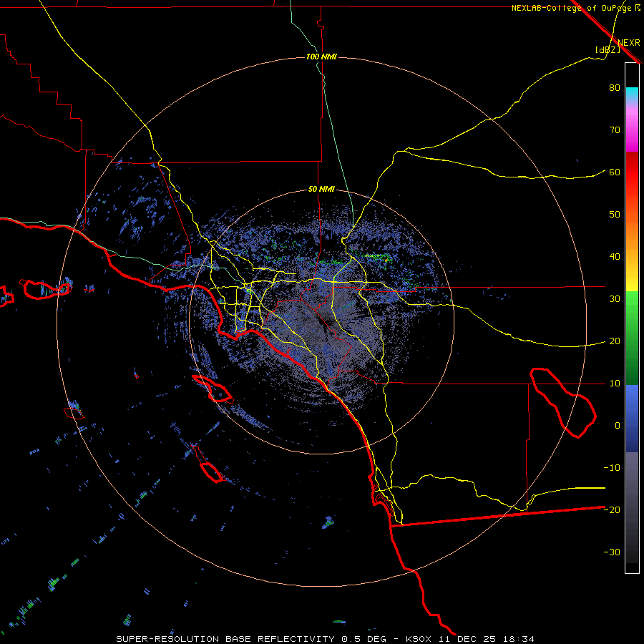Click the dBZ unit label above colorbar
The width and height of the screenshot is (644, 644).
pyautogui.click(x=608, y=50)
